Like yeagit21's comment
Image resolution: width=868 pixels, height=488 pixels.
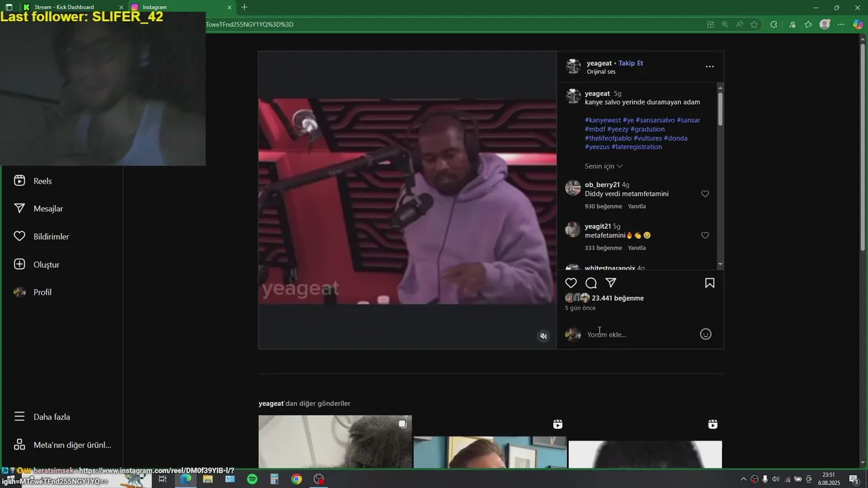[705, 235]
